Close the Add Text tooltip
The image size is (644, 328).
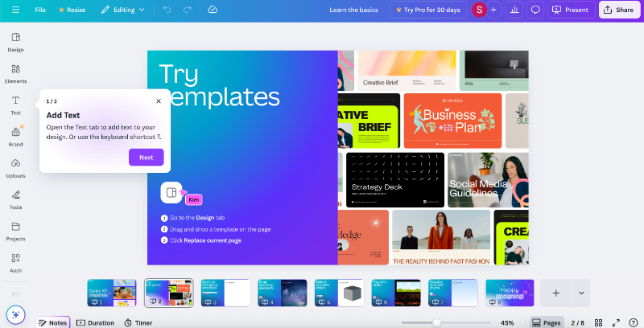pyautogui.click(x=159, y=100)
